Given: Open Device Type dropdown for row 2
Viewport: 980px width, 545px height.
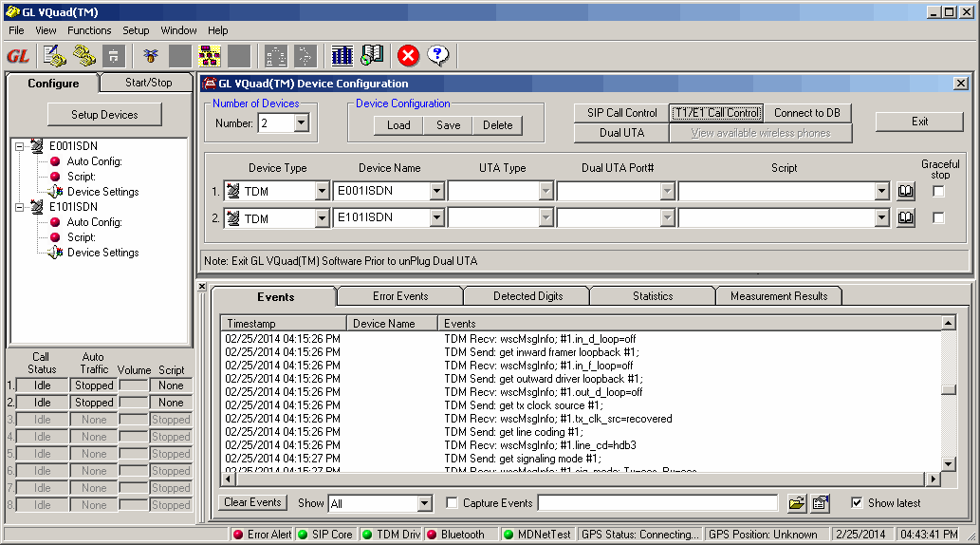Looking at the screenshot, I should 322,217.
